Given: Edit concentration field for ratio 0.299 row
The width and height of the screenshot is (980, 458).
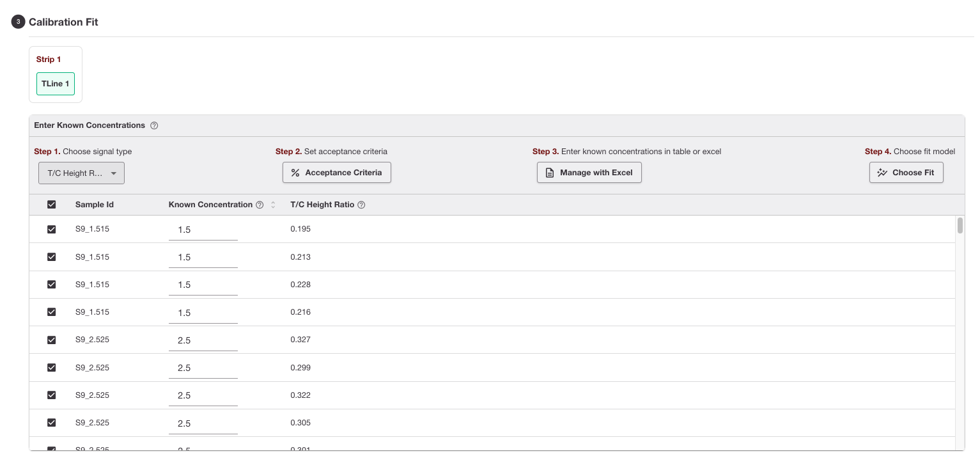Looking at the screenshot, I should (x=203, y=368).
